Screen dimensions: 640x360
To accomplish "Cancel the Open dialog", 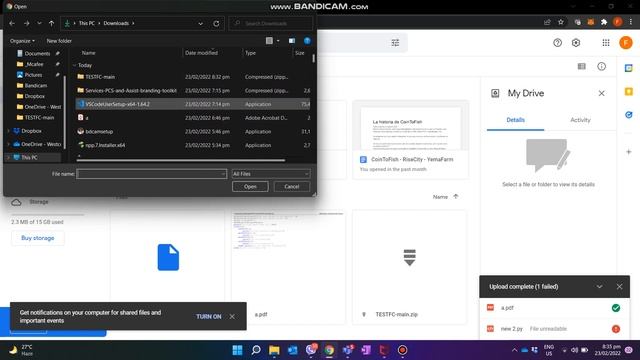I will (291, 187).
